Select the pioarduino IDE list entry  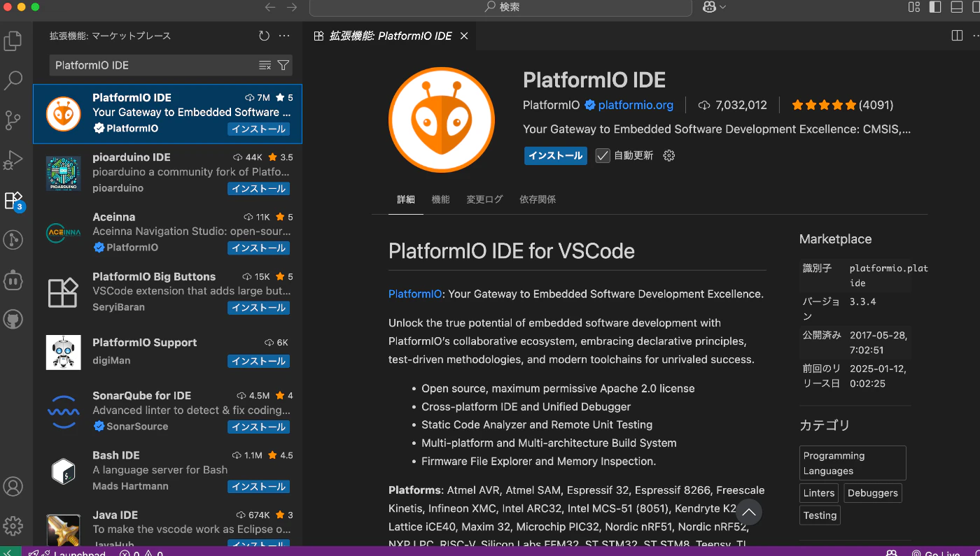168,173
